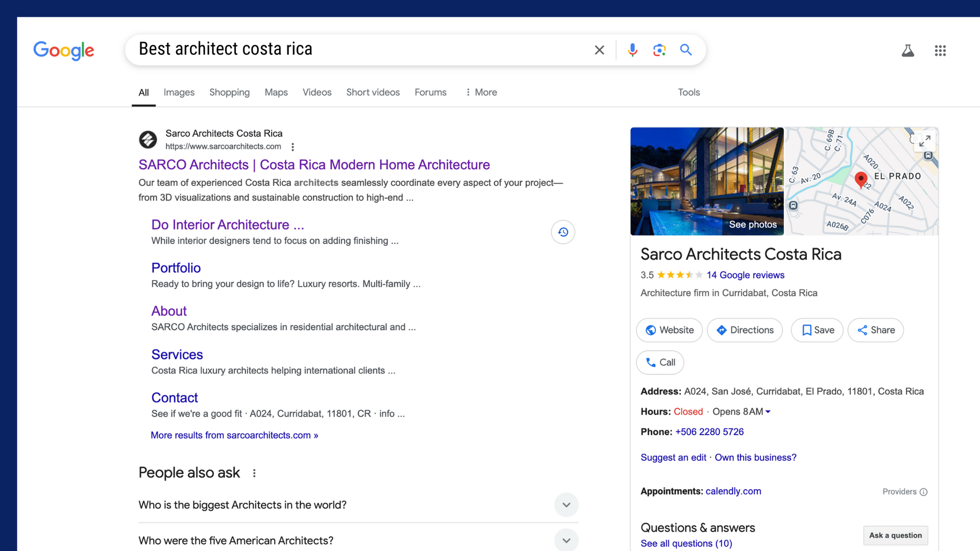The height and width of the screenshot is (551, 980).
Task: Switch to the Shopping tab
Action: click(229, 92)
